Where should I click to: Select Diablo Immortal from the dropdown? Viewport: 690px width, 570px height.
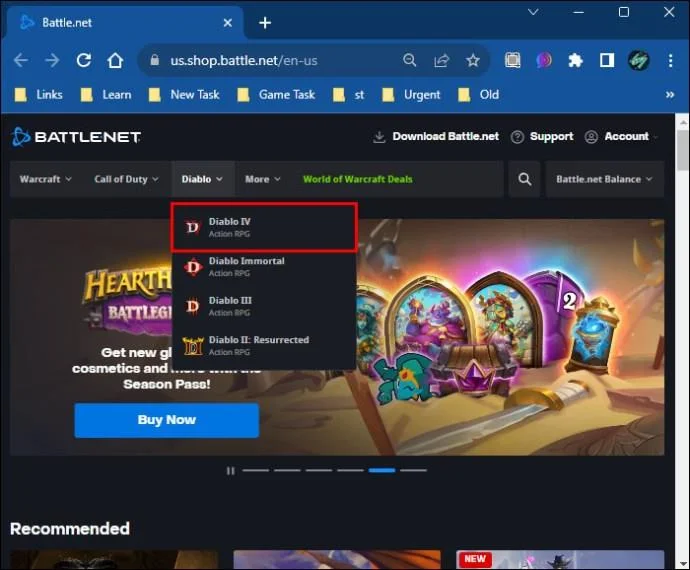(264, 267)
